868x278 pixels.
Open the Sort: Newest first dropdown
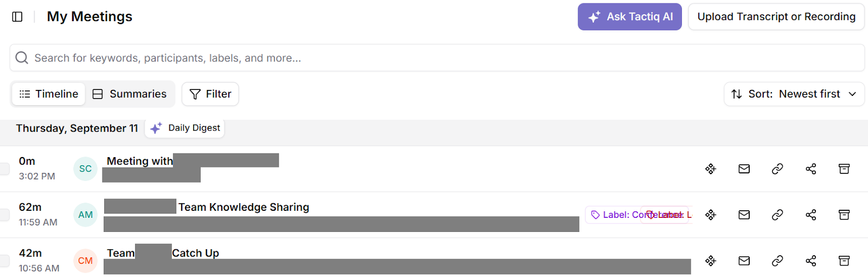pos(794,94)
